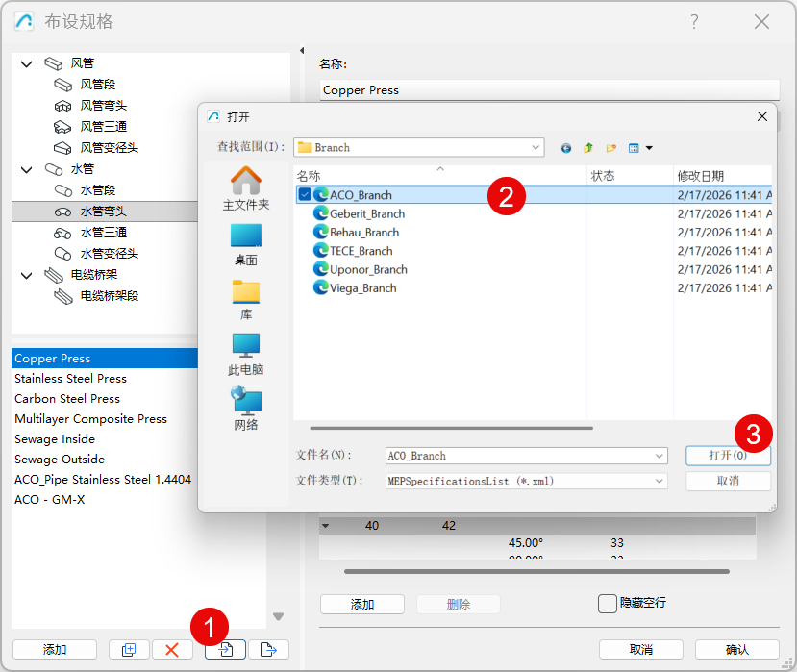The image size is (797, 672).
Task: Select Sewage Outside specification
Action: pos(60,460)
